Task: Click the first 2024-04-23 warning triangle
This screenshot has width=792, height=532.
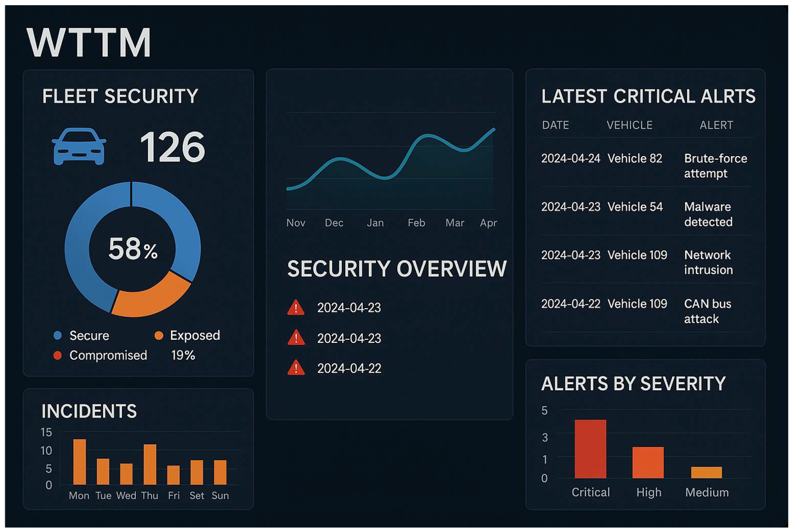Action: (x=296, y=307)
